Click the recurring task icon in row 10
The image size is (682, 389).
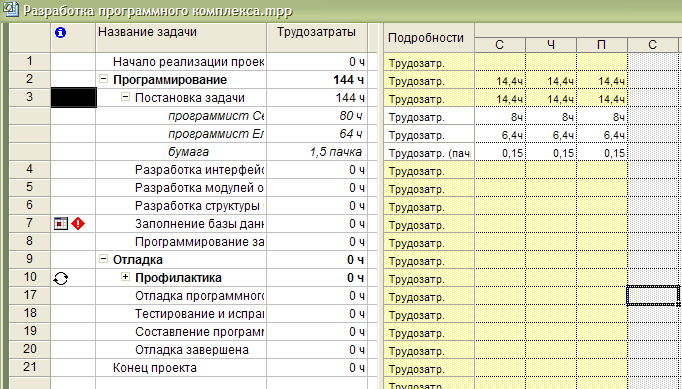pyautogui.click(x=61, y=278)
